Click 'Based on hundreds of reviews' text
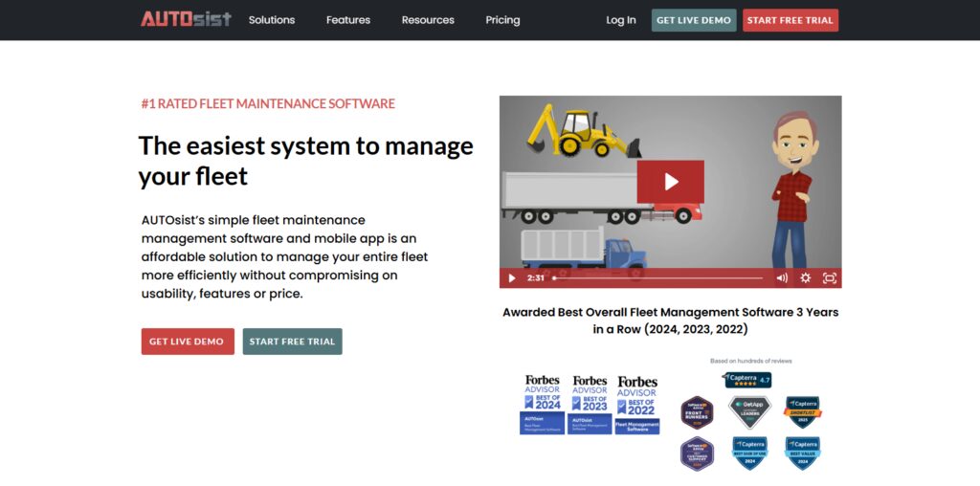Image resolution: width=980 pixels, height=486 pixels. tap(750, 361)
